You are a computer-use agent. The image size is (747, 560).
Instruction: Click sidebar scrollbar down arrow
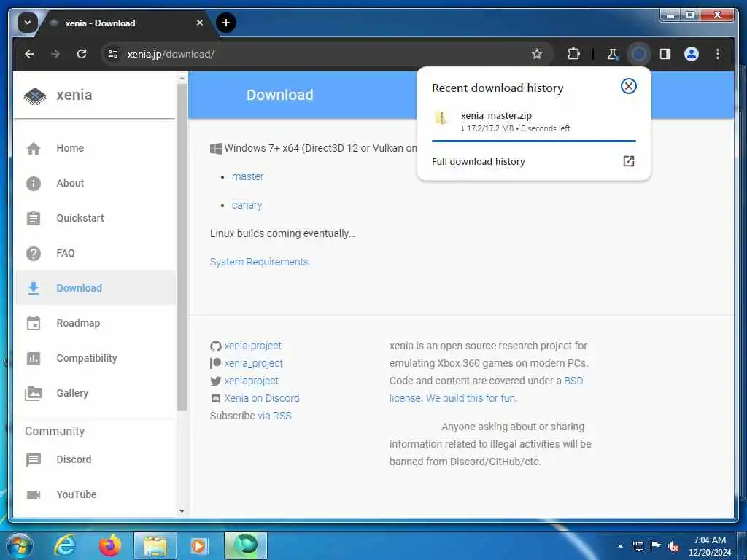182,511
